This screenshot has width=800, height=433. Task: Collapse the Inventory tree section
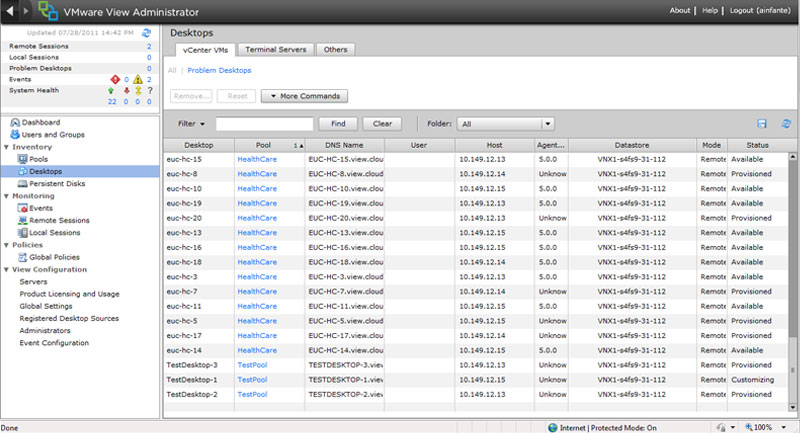point(6,147)
